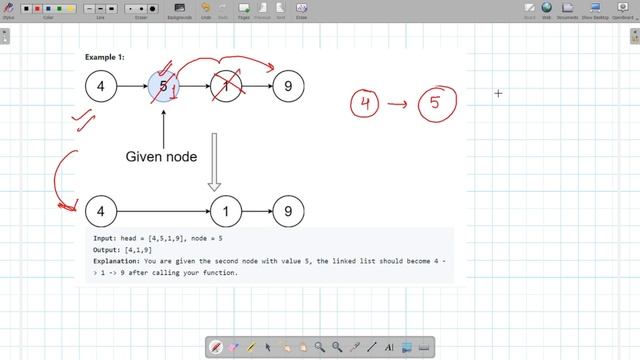Go to the Previous page
The height and width of the screenshot is (360, 640).
coord(262,11)
